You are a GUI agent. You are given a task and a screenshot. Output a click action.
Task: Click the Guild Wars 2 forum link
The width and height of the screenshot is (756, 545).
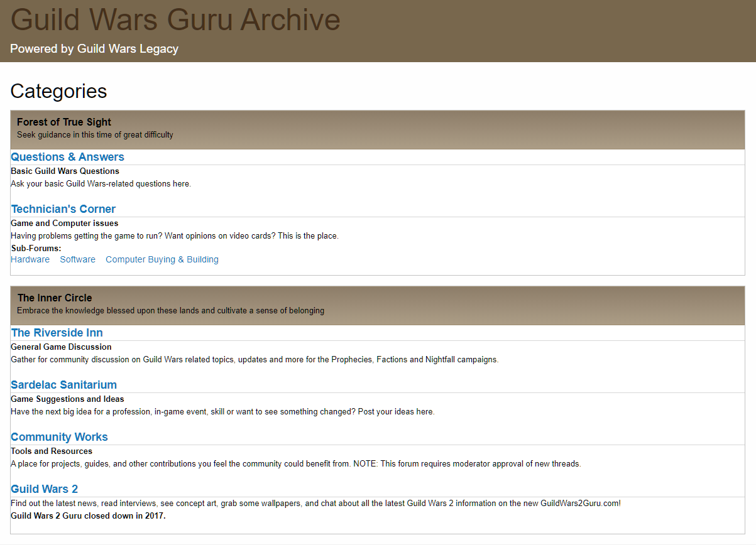[44, 489]
